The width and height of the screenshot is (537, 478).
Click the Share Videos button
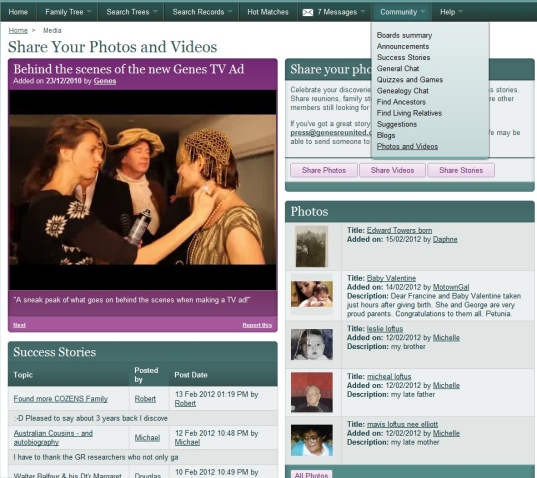[x=392, y=170]
